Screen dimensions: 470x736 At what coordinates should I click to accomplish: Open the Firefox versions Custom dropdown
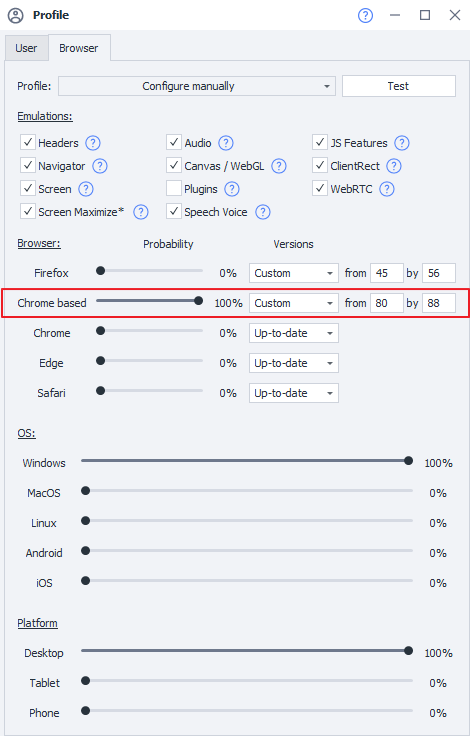coord(293,273)
